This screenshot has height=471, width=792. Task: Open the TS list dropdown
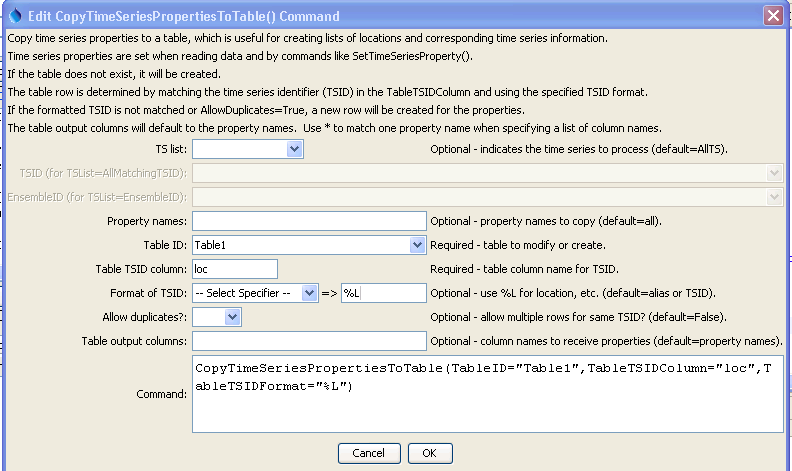[294, 149]
